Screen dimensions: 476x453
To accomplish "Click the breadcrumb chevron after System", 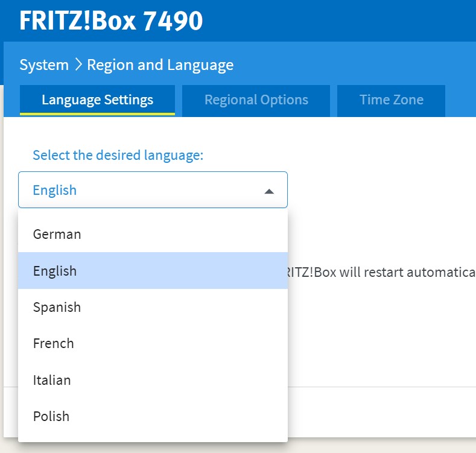I will coord(78,65).
